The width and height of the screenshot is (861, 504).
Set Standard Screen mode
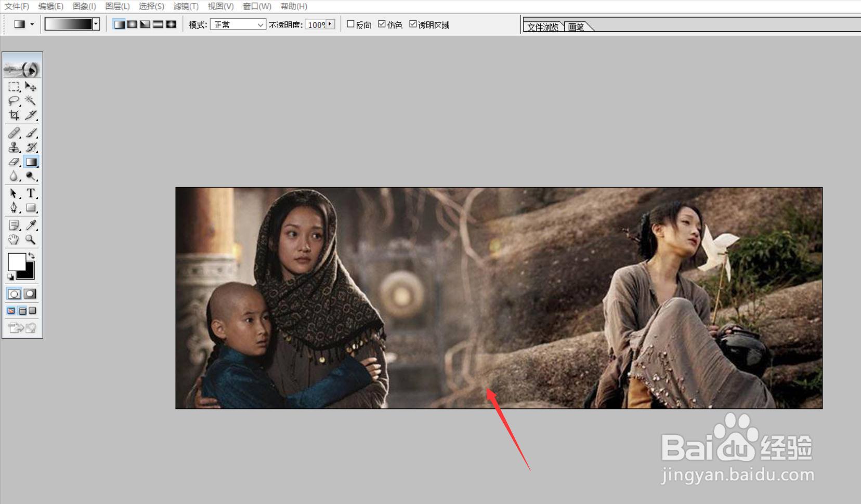pos(11,311)
